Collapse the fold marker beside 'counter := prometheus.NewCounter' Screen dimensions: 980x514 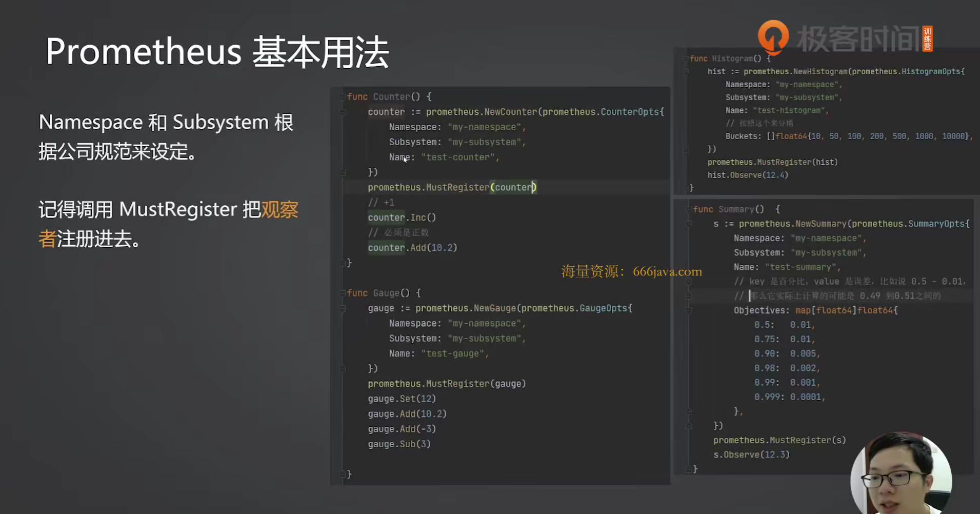pyautogui.click(x=343, y=112)
